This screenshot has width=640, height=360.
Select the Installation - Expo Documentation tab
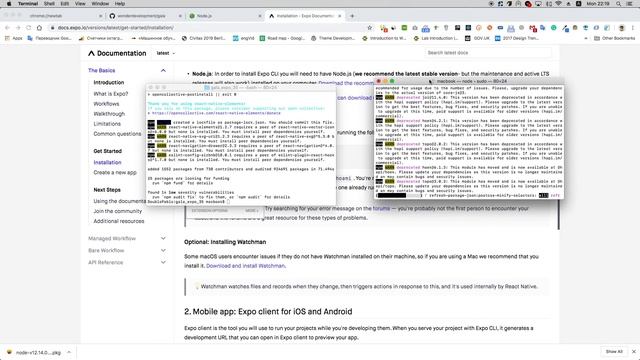pyautogui.click(x=305, y=16)
